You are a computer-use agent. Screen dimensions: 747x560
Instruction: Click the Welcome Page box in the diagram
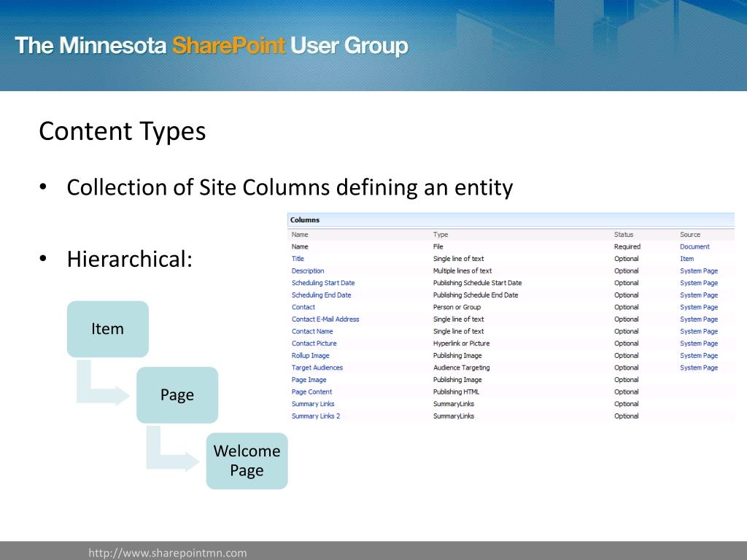(247, 461)
